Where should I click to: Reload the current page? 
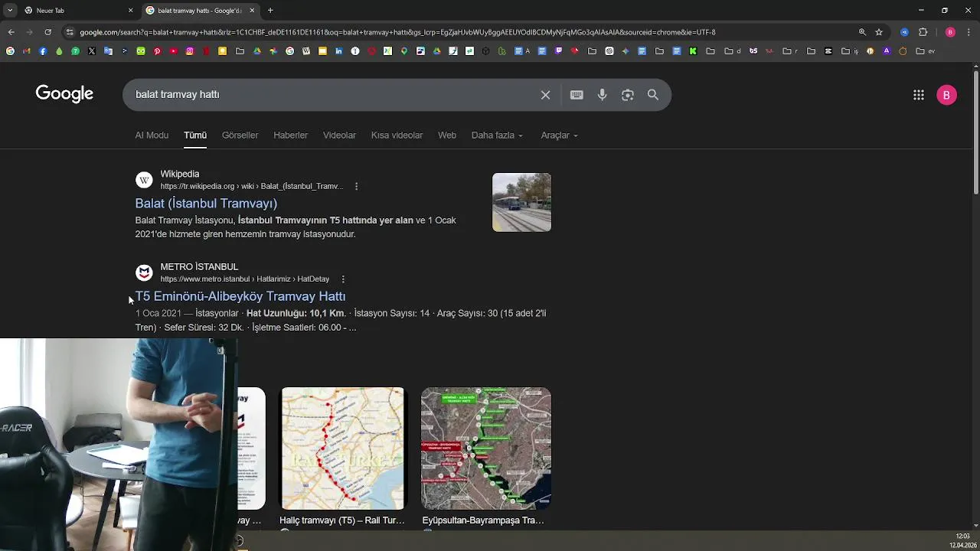pyautogui.click(x=47, y=32)
